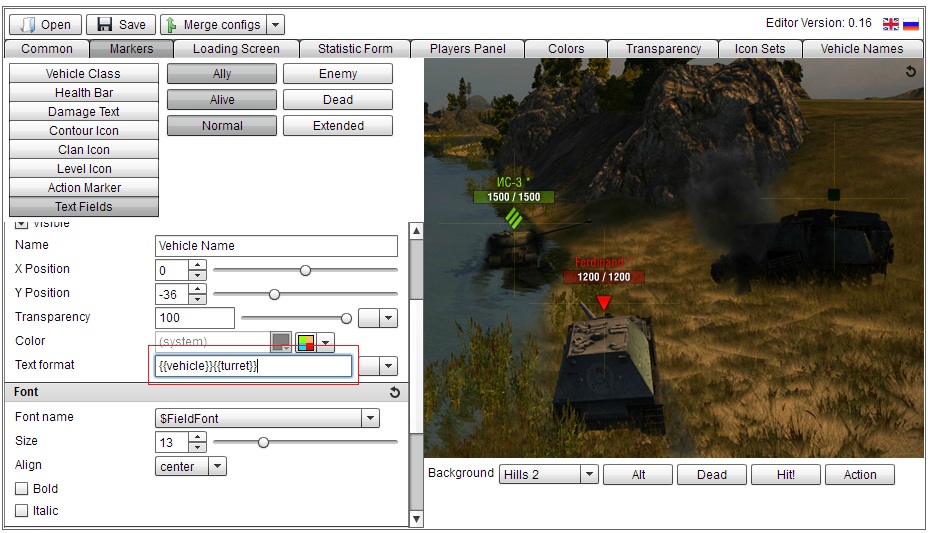928x533 pixels.
Task: Switch language to Russian flag
Action: (x=911, y=24)
